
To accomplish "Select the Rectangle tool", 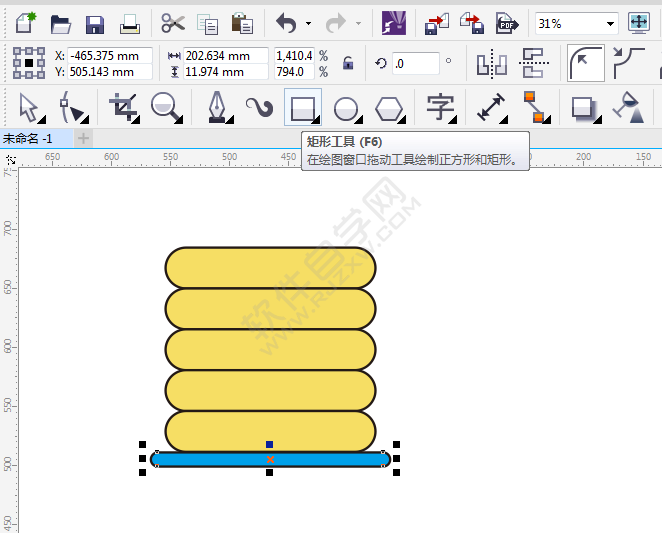I will pos(302,107).
